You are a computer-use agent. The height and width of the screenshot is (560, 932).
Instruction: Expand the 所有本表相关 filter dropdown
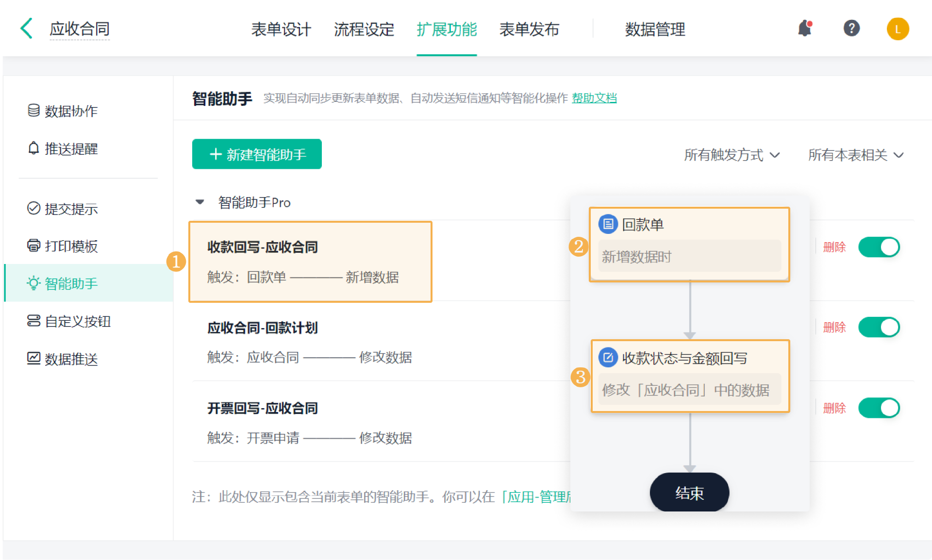(x=855, y=155)
